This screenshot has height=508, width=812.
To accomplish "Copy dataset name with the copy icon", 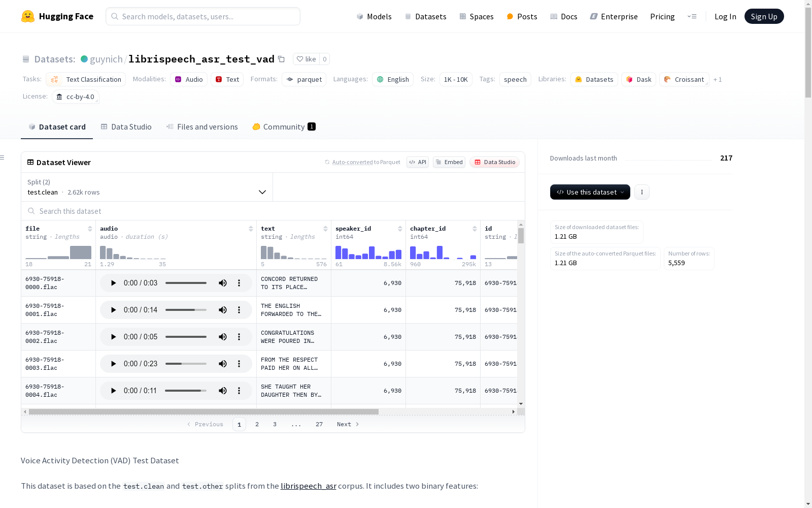I will pos(281,59).
